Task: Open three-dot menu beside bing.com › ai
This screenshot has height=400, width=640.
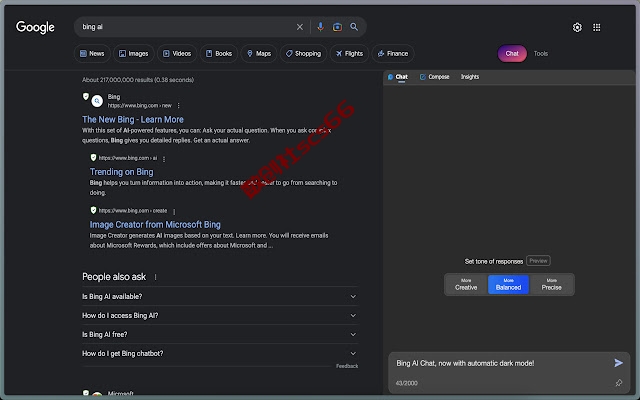Action: pos(164,159)
